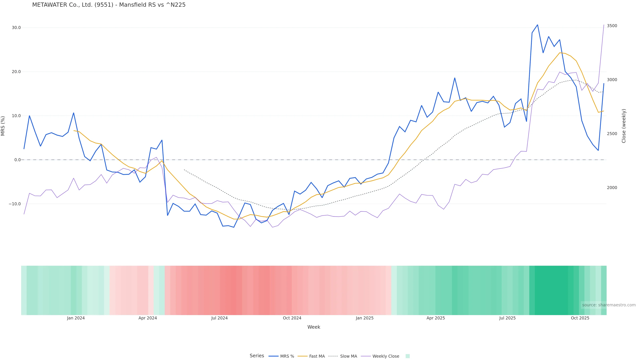Click the Jan 2025 x-axis tick label

pos(365,318)
